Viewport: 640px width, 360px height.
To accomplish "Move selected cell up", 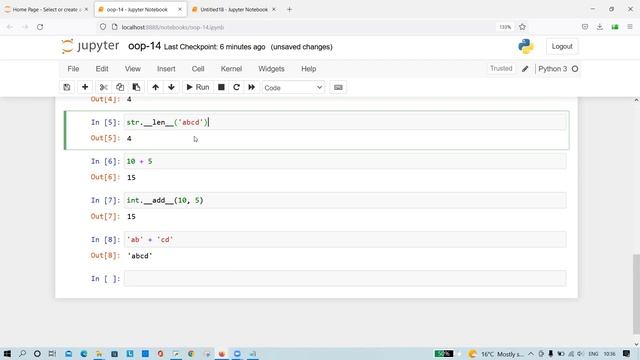I will 156,87.
